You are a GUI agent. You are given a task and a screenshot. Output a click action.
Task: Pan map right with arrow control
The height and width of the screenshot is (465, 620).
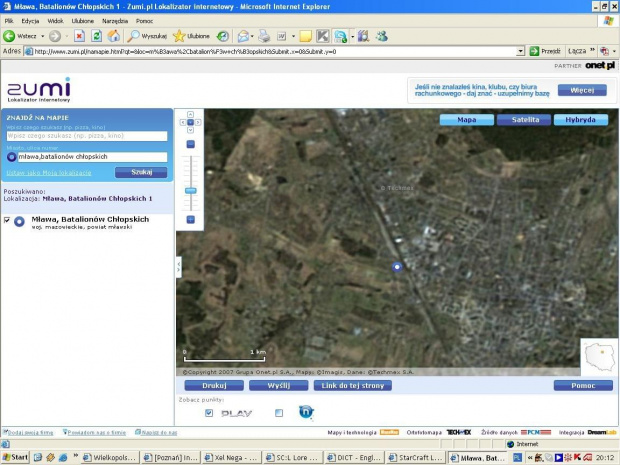(x=198, y=123)
